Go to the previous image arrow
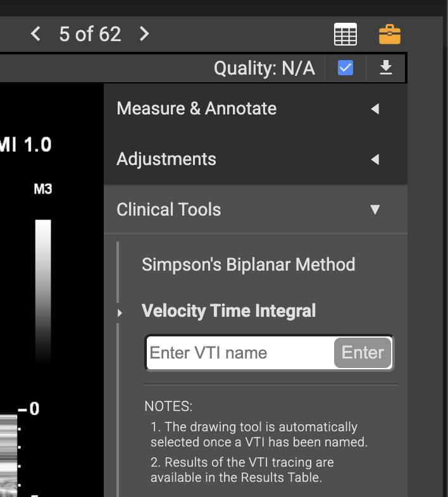Image resolution: width=448 pixels, height=497 pixels. pyautogui.click(x=36, y=34)
